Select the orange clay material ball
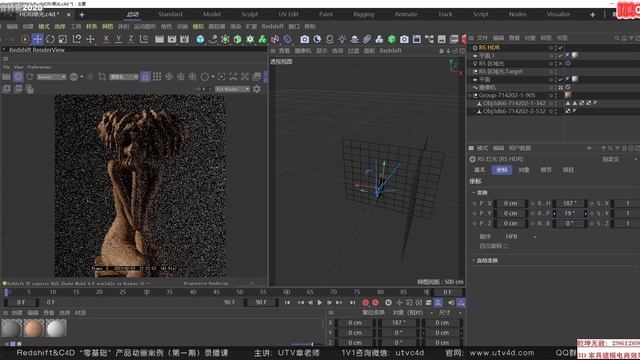This screenshot has height=360, width=640. point(33,328)
